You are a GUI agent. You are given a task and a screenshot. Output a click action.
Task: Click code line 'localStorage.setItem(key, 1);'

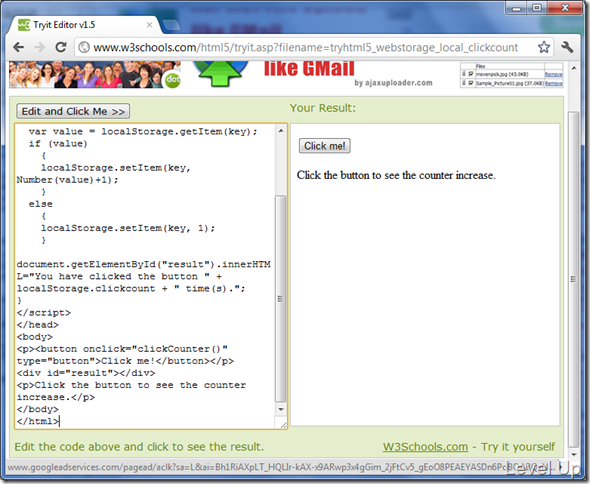tap(128, 228)
